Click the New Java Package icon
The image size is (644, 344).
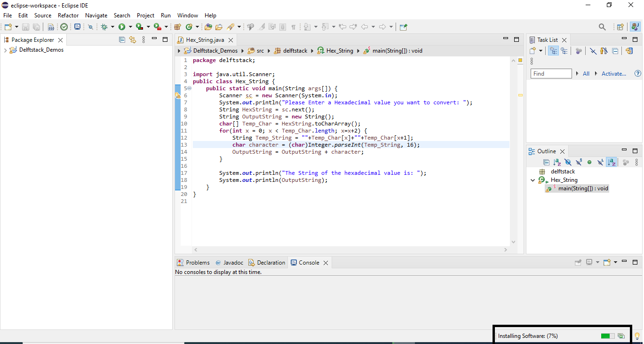[177, 27]
